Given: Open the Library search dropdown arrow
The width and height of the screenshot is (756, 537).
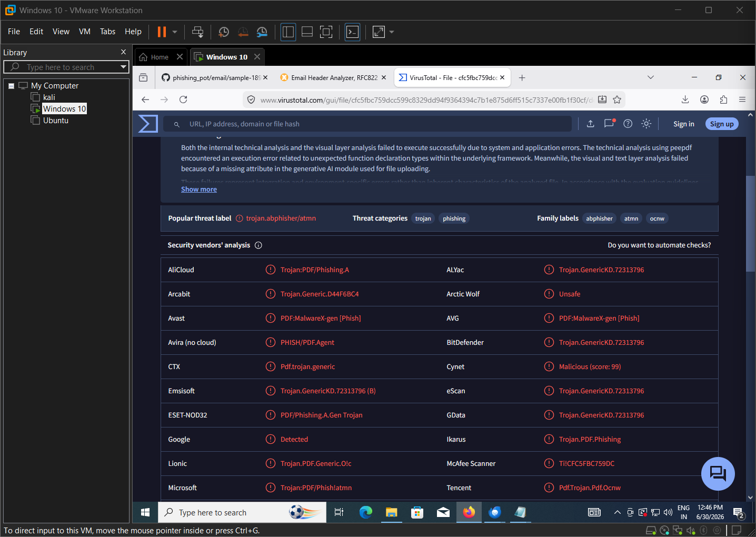Looking at the screenshot, I should click(123, 67).
